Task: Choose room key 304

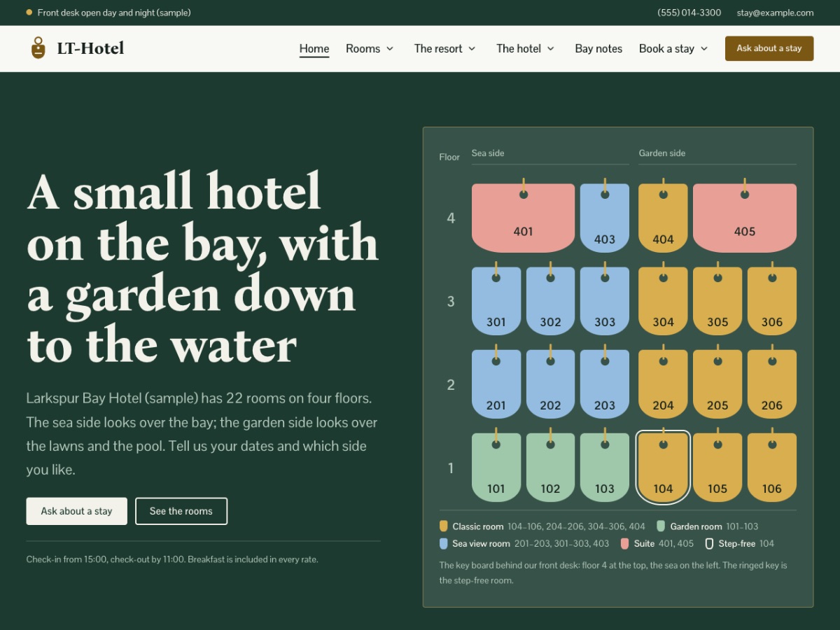Action: pos(663,301)
